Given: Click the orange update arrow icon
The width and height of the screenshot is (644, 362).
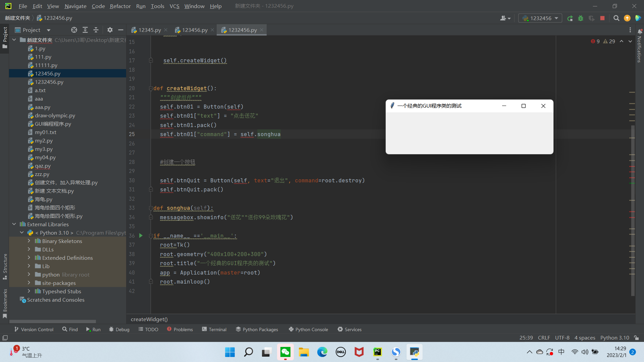Looking at the screenshot, I should tap(627, 18).
